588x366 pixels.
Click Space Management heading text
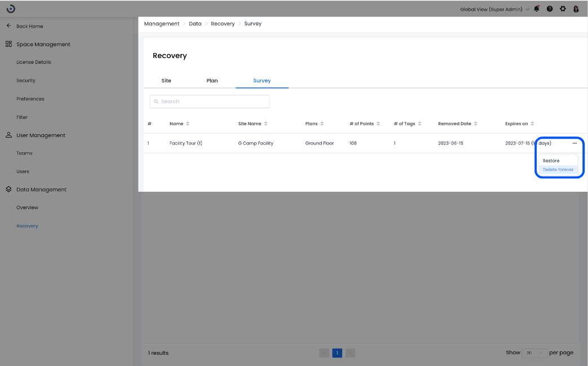pyautogui.click(x=43, y=44)
